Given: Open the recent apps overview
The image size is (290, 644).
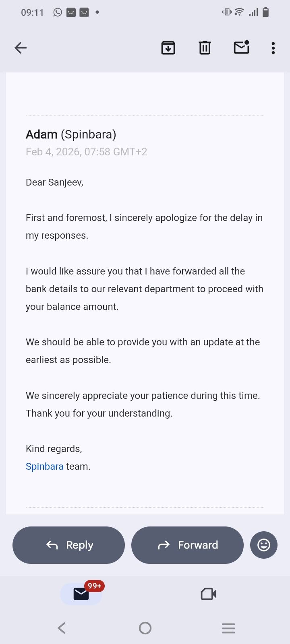Looking at the screenshot, I should click(x=228, y=628).
